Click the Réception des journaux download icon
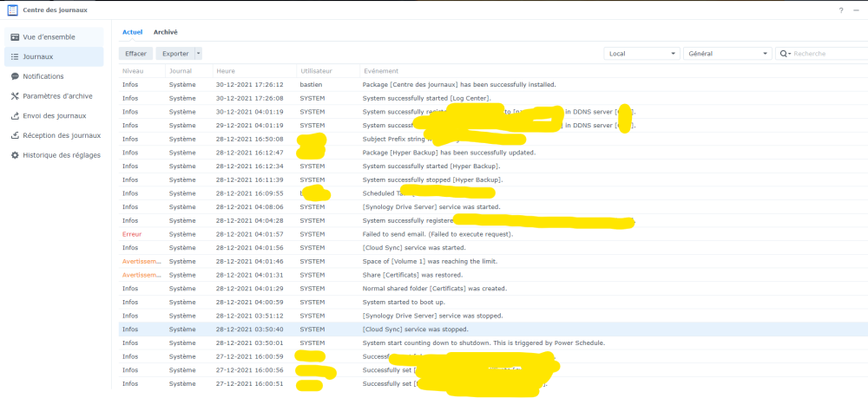868x398 pixels. (x=15, y=135)
